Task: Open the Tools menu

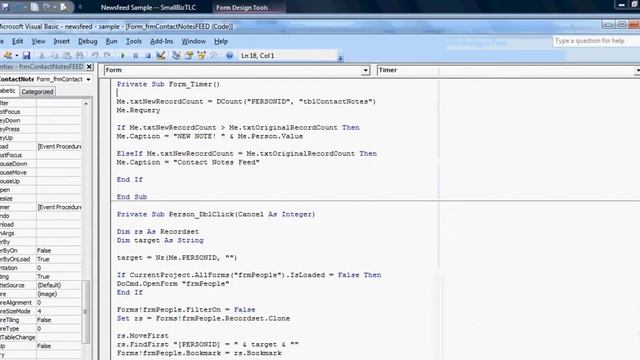Action: [133, 41]
